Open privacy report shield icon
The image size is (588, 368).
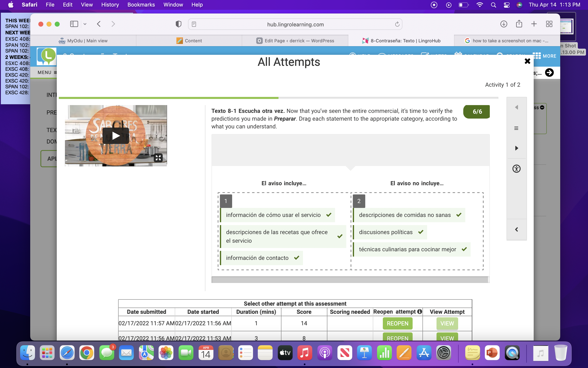coord(178,24)
